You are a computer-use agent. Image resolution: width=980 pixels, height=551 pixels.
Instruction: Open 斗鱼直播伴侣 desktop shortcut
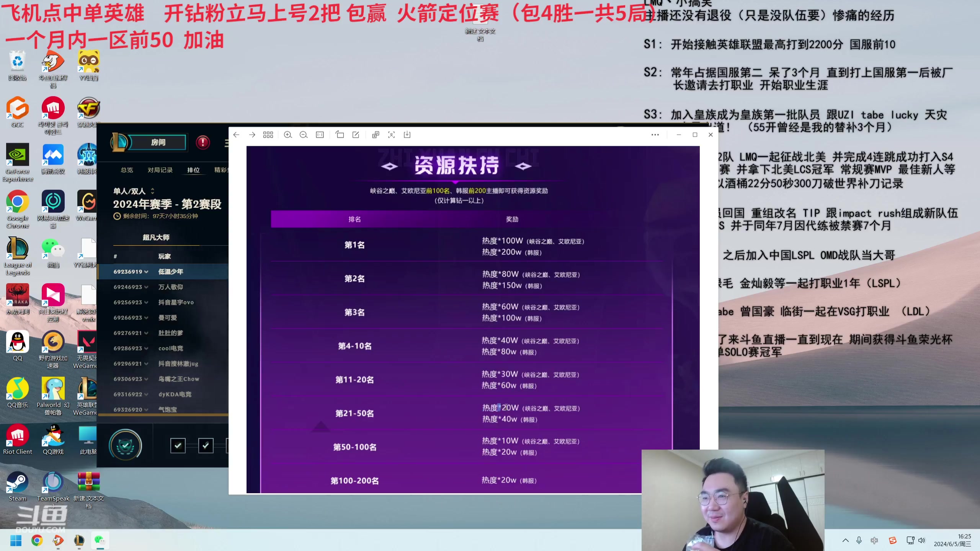[53, 69]
